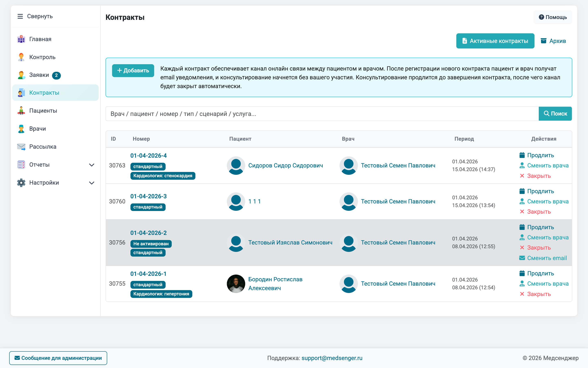Click the Помощь question mark icon
This screenshot has height=368, width=588.
point(541,17)
